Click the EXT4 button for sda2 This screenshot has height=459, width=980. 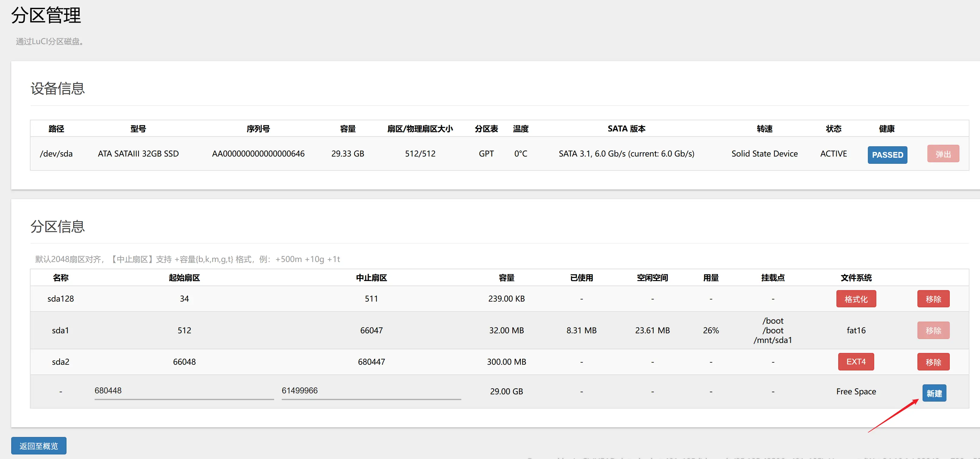pyautogui.click(x=855, y=362)
